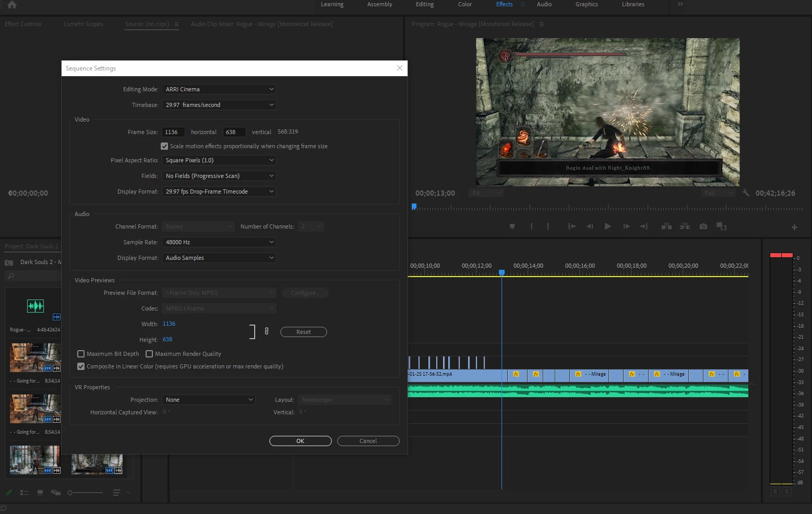Viewport: 812px width, 514px height.
Task: Click the Lift icon in Program monitor
Action: pyautogui.click(x=666, y=226)
